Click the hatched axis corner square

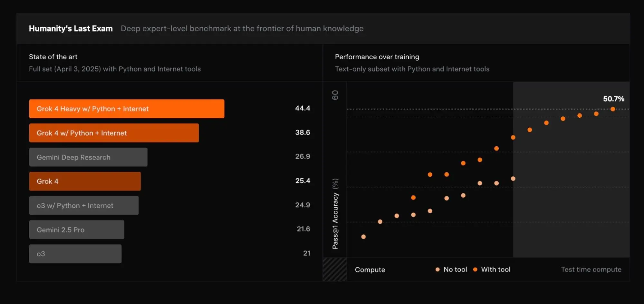tap(335, 270)
